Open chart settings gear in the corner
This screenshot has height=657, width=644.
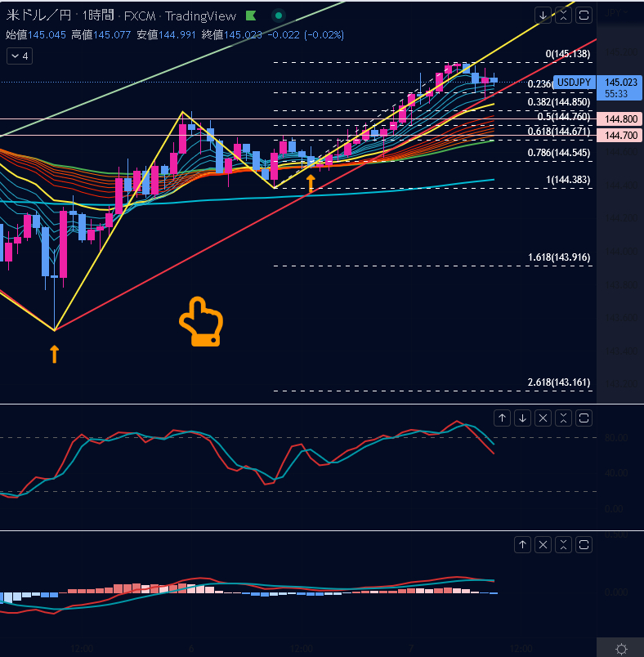click(x=621, y=649)
